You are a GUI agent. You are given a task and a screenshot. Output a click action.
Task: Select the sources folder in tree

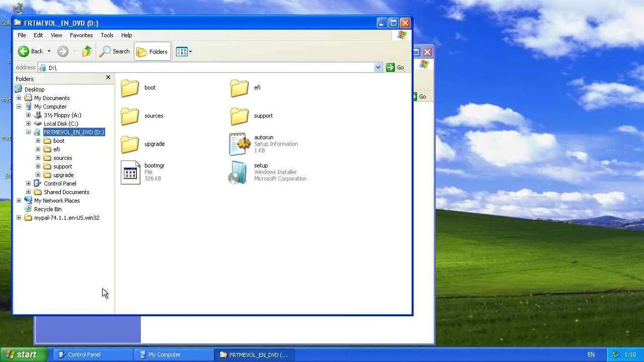coord(62,158)
